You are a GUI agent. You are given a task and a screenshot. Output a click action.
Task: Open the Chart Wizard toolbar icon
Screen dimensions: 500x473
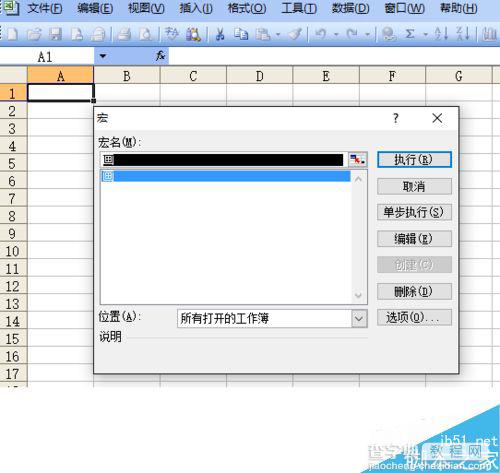pyautogui.click(x=489, y=34)
